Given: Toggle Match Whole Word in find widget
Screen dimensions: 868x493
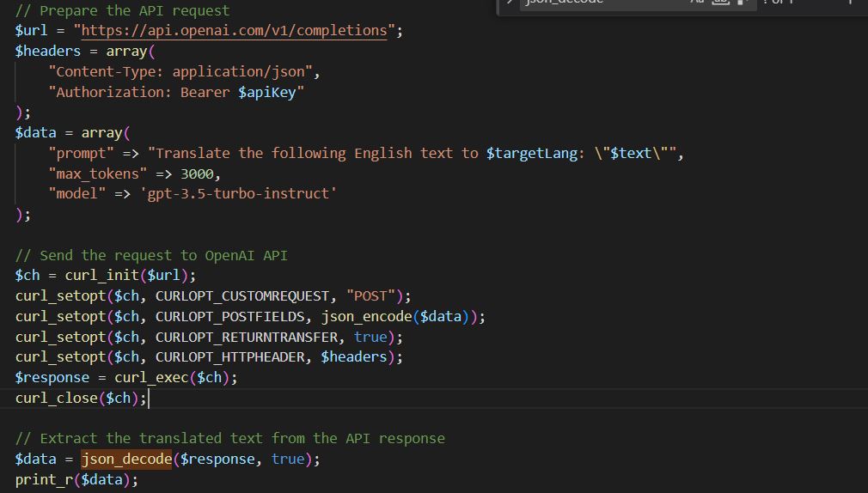Looking at the screenshot, I should coord(720,3).
